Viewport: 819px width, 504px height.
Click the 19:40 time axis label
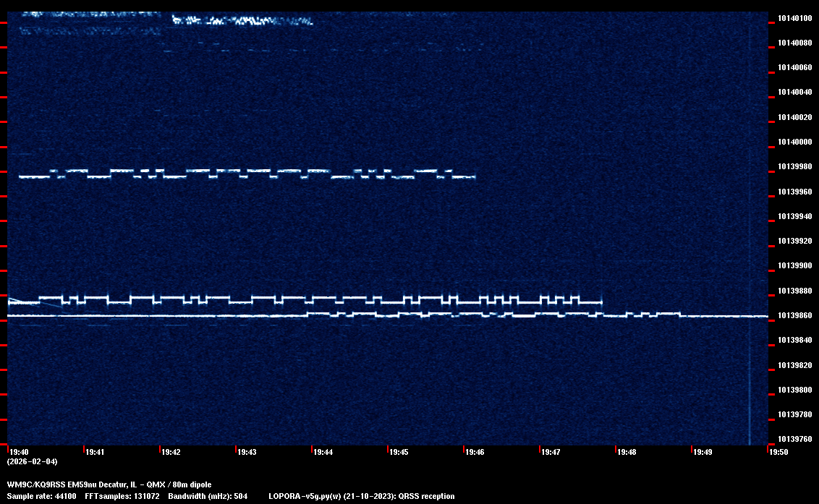pos(20,452)
